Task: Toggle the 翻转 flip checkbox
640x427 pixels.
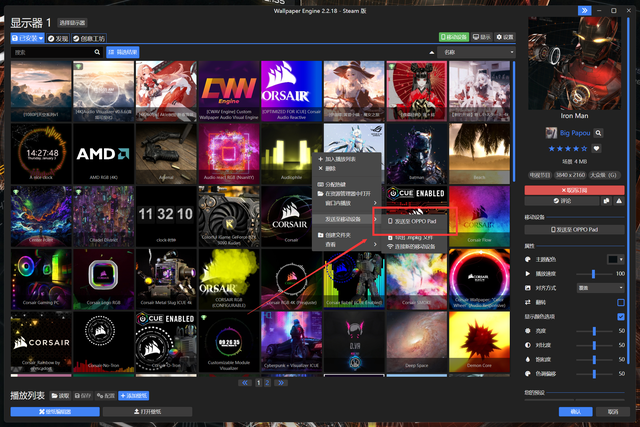Action: click(621, 301)
